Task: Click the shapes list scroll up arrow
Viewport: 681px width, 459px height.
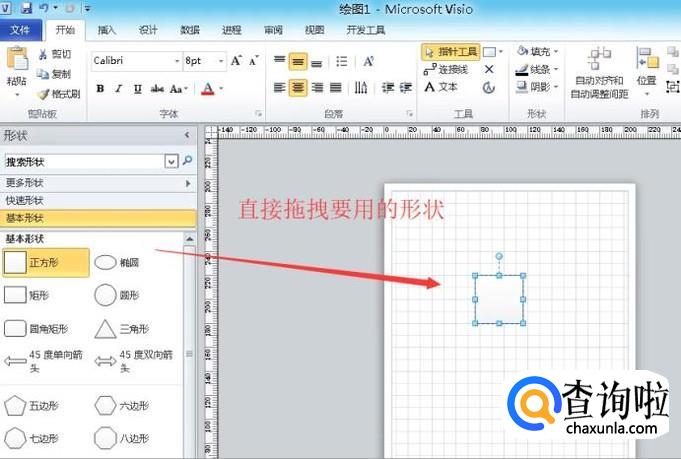Action: tap(189, 239)
